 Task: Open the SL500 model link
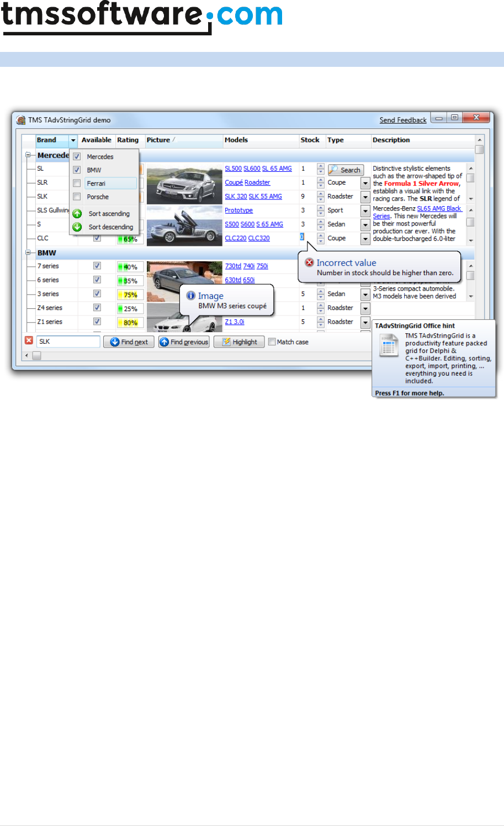pos(233,169)
